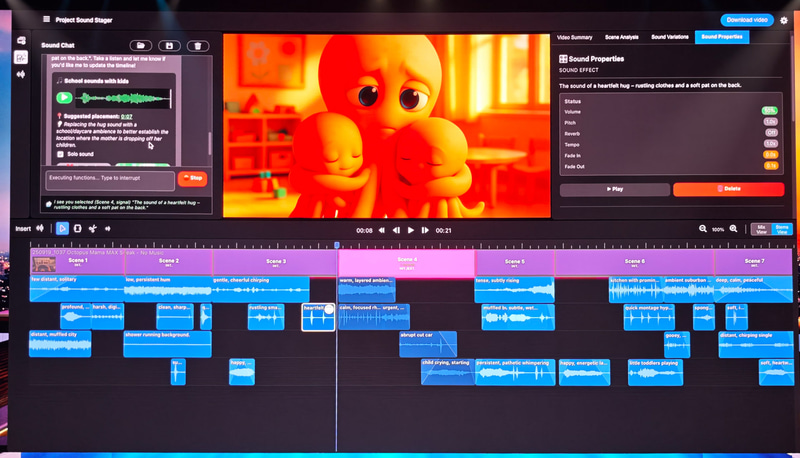
Task: Select the Scene 6 block on the timeline
Action: pyautogui.click(x=635, y=263)
